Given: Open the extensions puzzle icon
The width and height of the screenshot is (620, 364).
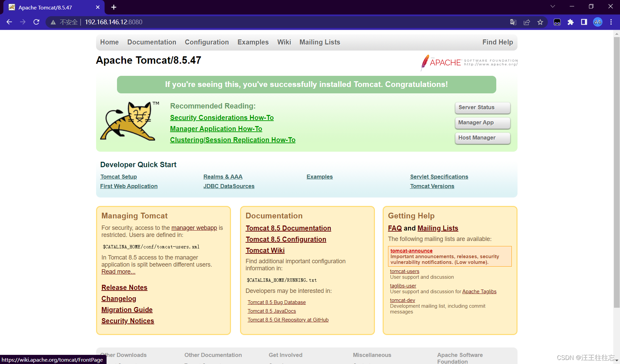Looking at the screenshot, I should tap(570, 22).
